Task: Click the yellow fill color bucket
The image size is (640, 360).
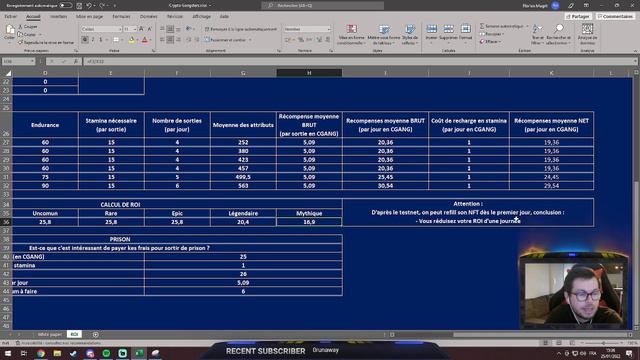Action: tap(131, 40)
